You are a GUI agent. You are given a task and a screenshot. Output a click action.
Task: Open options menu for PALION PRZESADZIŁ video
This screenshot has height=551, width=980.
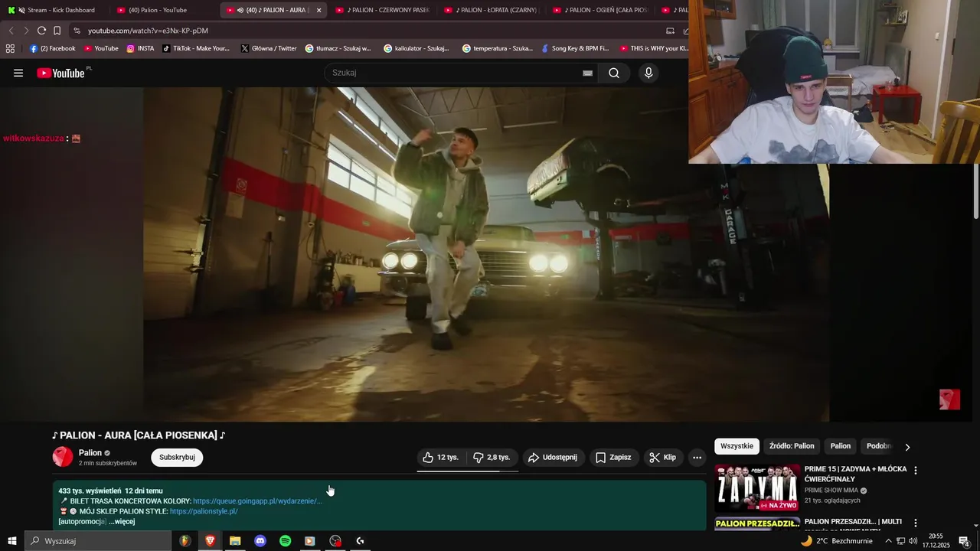pyautogui.click(x=915, y=523)
